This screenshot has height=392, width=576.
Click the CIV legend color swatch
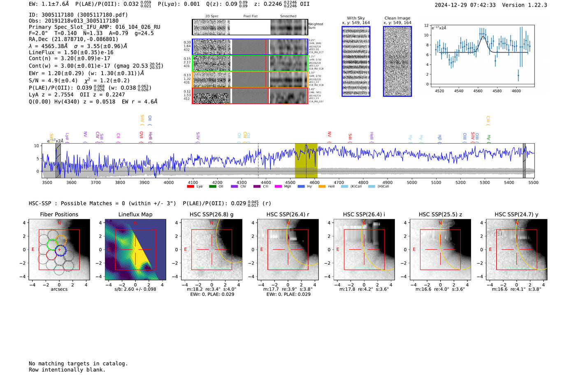click(x=235, y=186)
